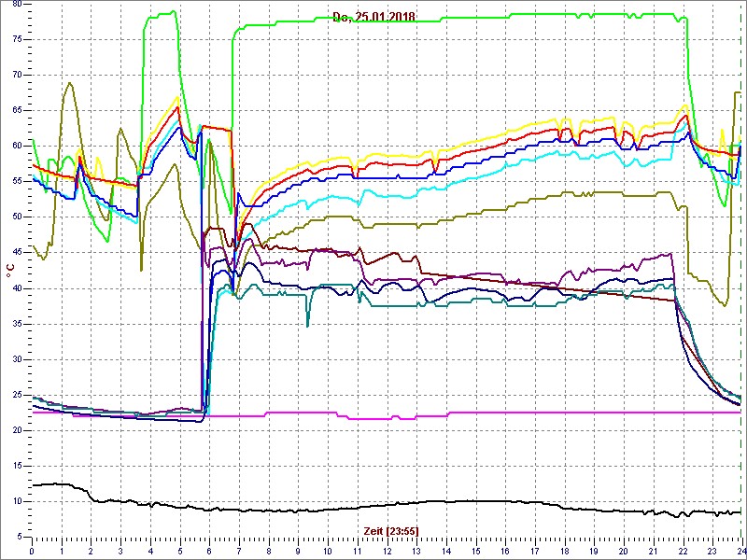The height and width of the screenshot is (560, 747).
Task: Click the dashed green cursor line at right edge
Action: coord(741,280)
